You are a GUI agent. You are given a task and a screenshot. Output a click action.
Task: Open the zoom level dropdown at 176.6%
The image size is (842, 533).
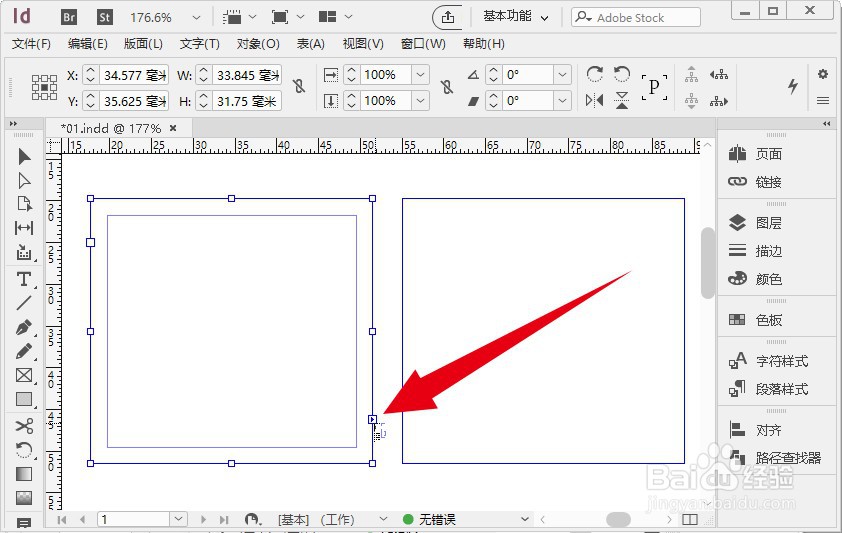pos(196,18)
